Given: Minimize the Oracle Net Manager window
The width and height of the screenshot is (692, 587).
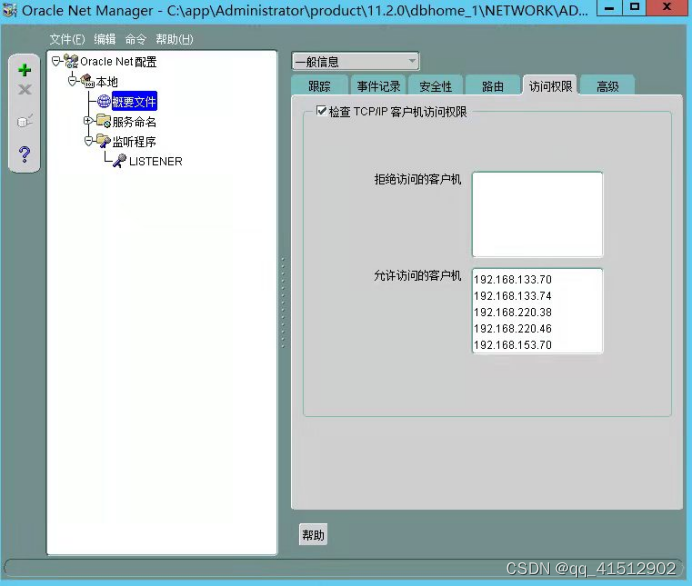Looking at the screenshot, I should [609, 8].
